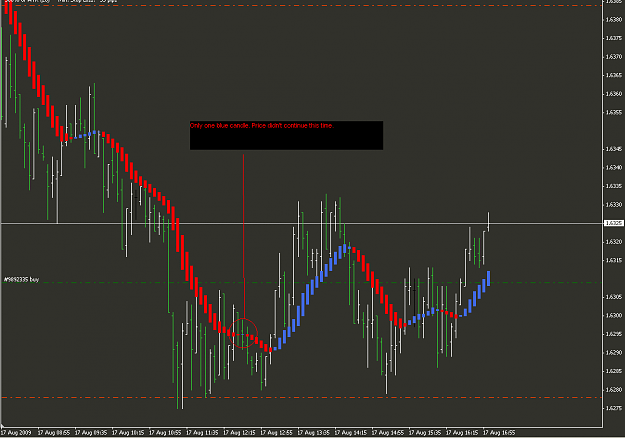Click the '17 Aug 11:35' time axis label
The height and width of the screenshot is (438, 625).
point(202,433)
